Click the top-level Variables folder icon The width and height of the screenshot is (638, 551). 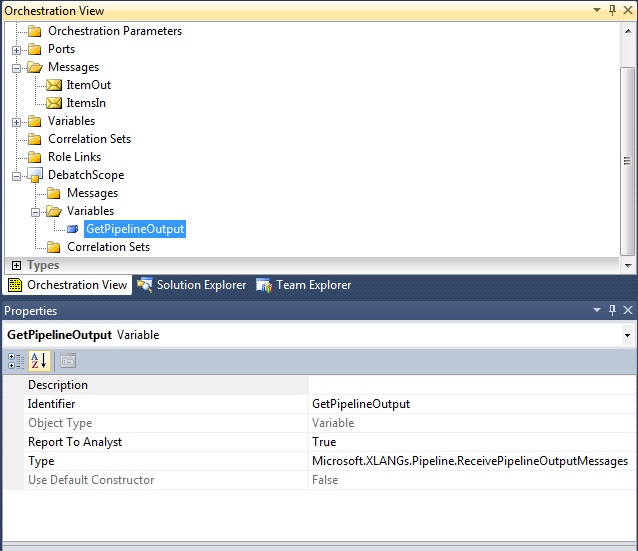(x=35, y=121)
